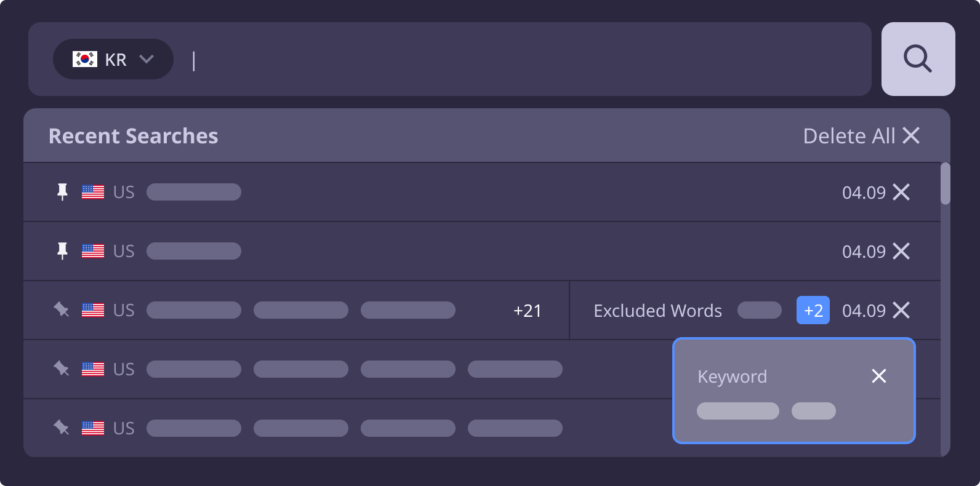Pin the fourth US search row

point(62,368)
